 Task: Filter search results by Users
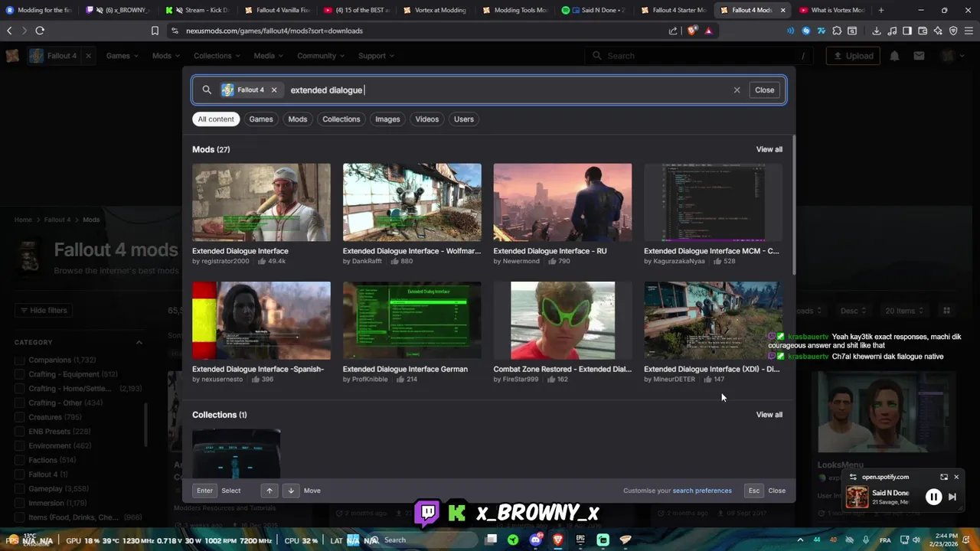coord(464,119)
